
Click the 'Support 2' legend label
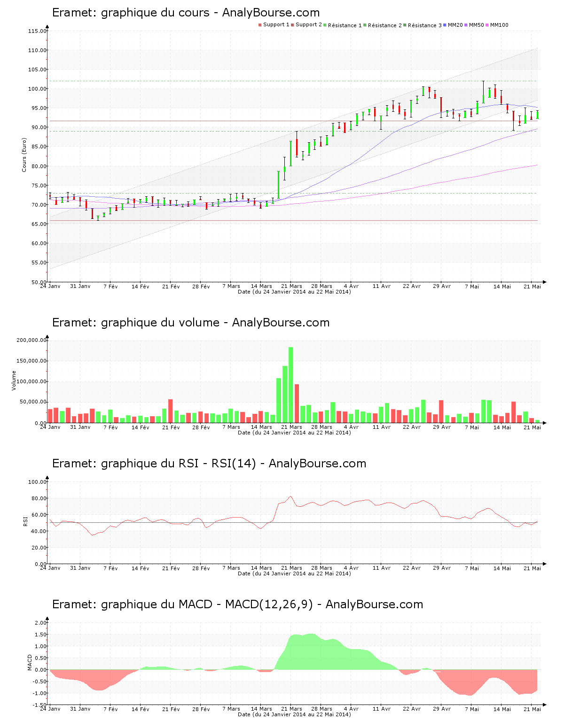(309, 25)
